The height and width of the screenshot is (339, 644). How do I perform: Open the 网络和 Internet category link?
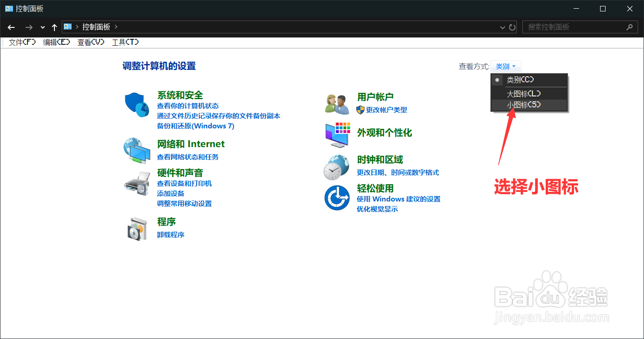click(191, 144)
